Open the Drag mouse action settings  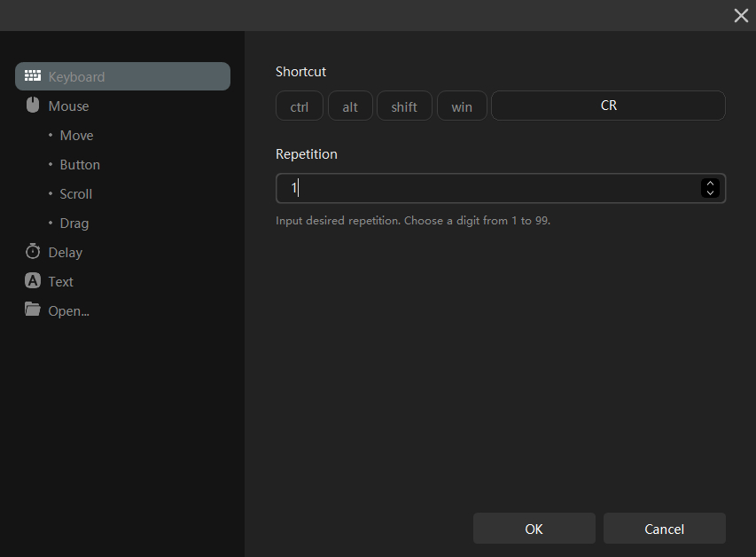74,224
